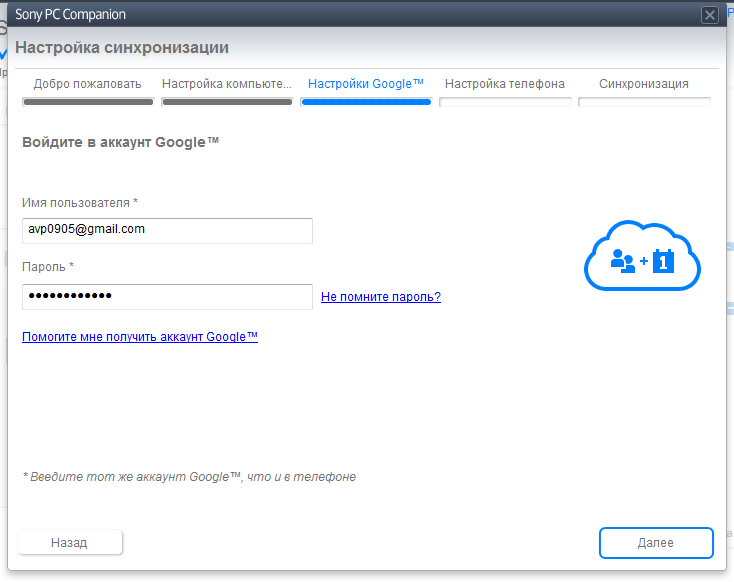Click the blue progress bar under Настройки Google™
Screen dimensions: 734x582
(366, 101)
